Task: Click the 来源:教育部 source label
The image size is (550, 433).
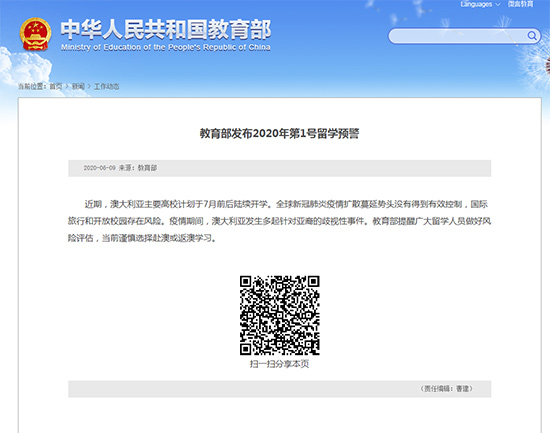Action: [138, 168]
